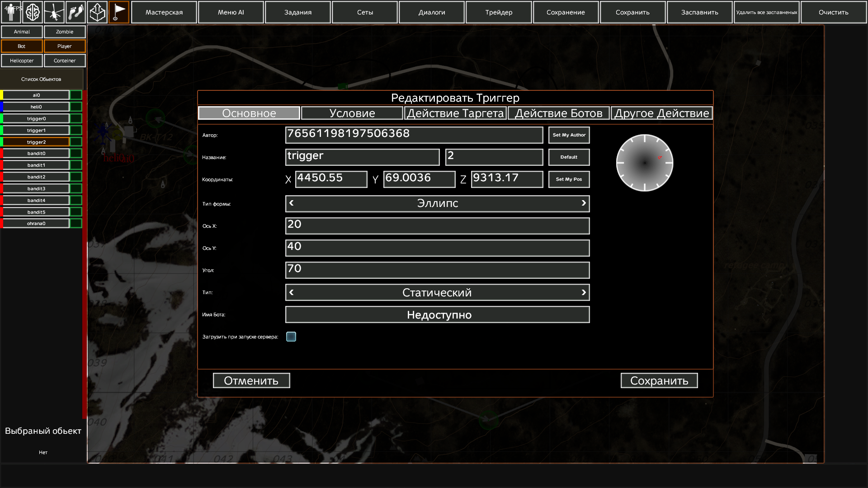Toggle load on server start checkbox
This screenshot has width=868, height=488.
(x=291, y=337)
